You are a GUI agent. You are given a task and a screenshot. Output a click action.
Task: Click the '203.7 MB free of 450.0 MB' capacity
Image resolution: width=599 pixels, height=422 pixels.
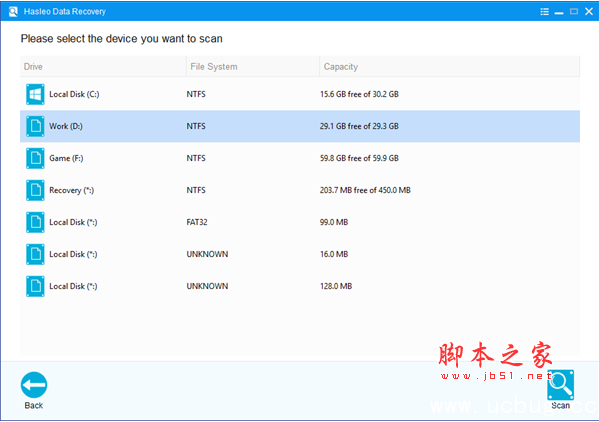[365, 190]
